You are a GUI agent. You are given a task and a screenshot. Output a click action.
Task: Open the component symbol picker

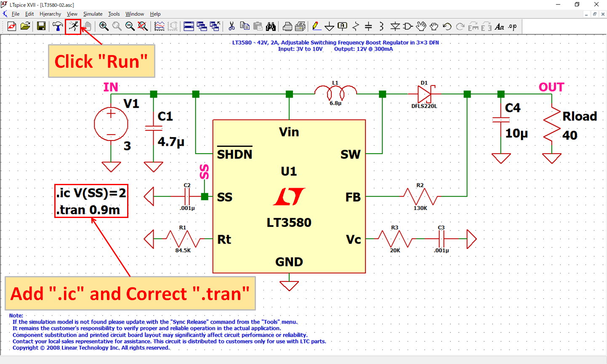[408, 26]
